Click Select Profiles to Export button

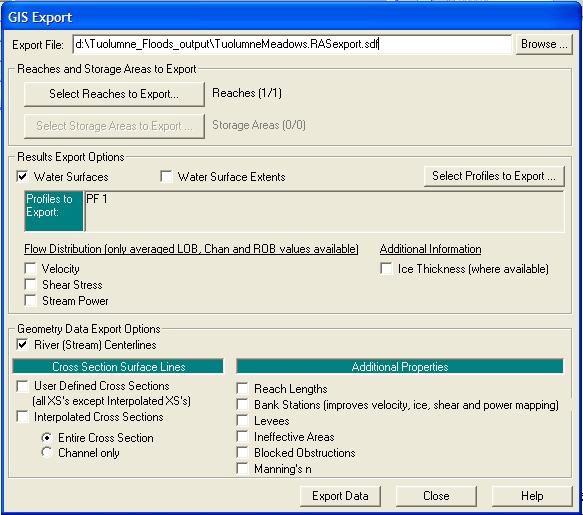click(x=494, y=176)
